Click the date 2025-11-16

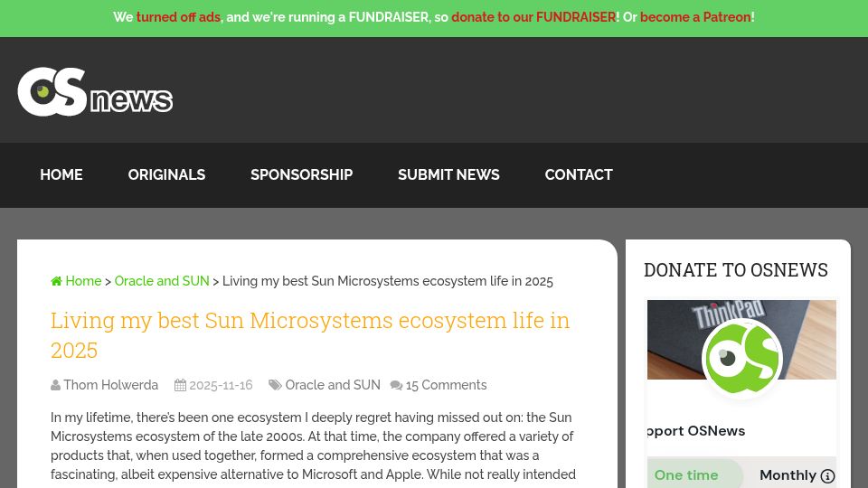221,385
